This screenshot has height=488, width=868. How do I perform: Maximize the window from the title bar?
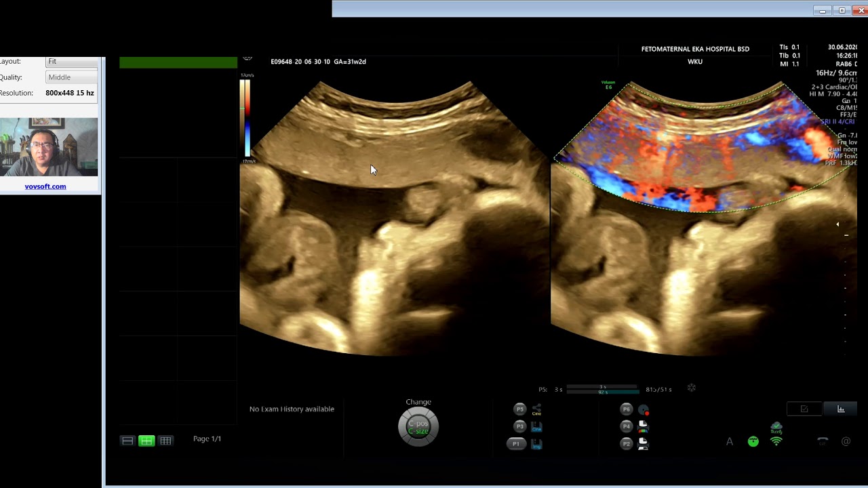842,10
